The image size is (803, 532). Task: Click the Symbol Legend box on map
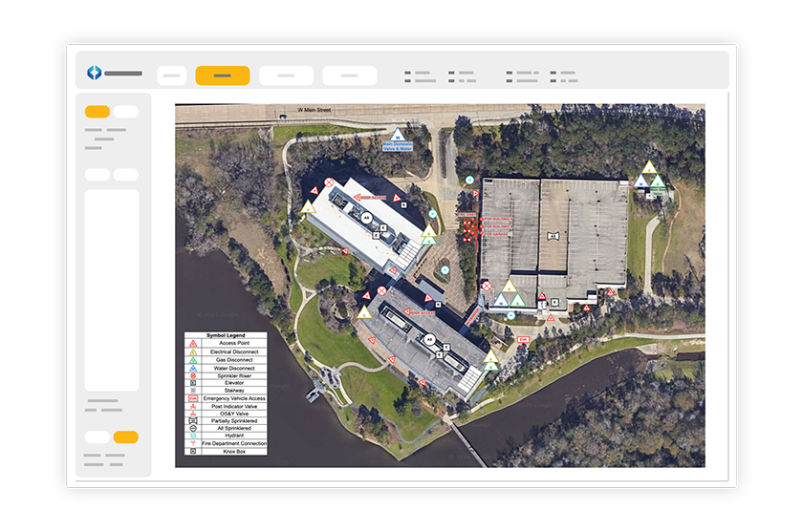[226, 393]
